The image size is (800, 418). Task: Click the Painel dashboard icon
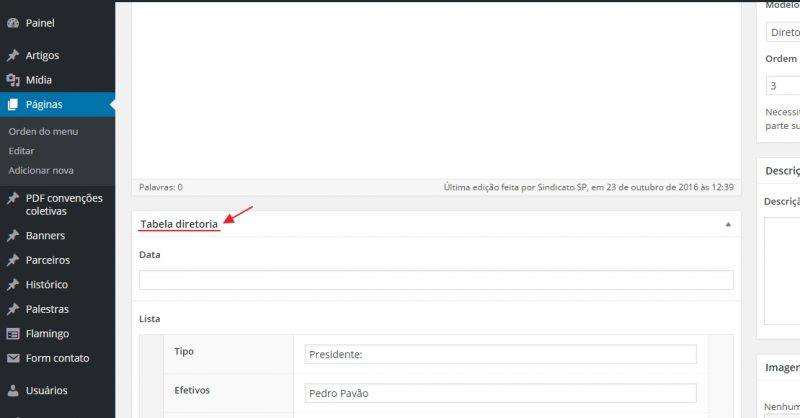click(13, 22)
